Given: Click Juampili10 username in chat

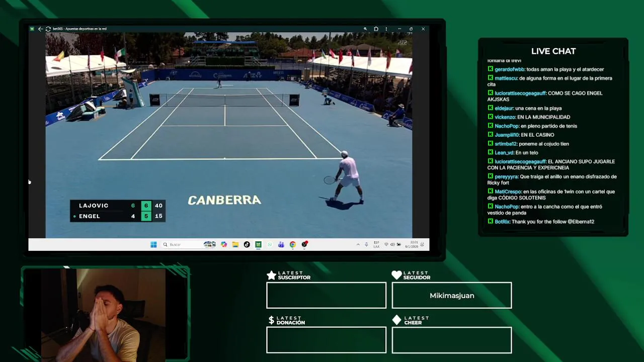Looking at the screenshot, I should (507, 135).
